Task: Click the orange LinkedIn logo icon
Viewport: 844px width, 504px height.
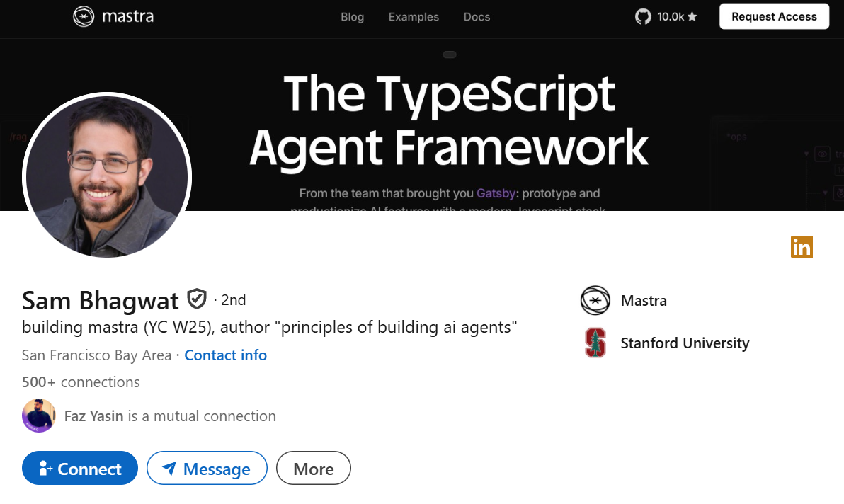Action: click(x=802, y=247)
